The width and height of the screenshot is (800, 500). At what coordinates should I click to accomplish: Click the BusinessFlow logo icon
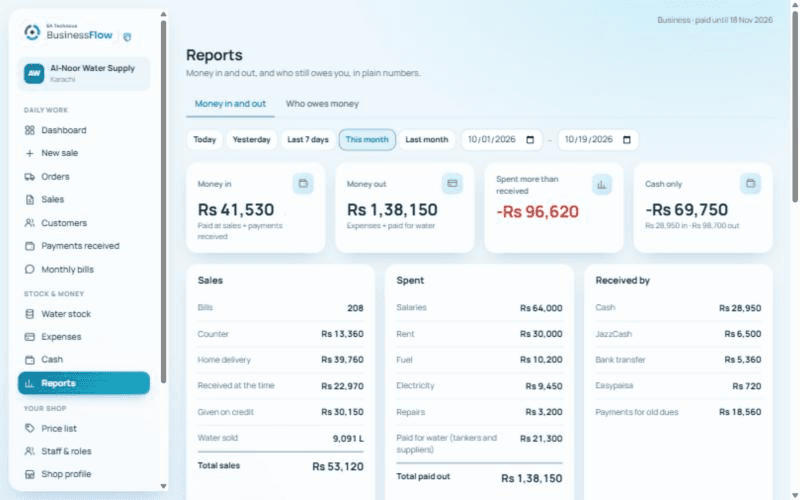pyautogui.click(x=32, y=32)
